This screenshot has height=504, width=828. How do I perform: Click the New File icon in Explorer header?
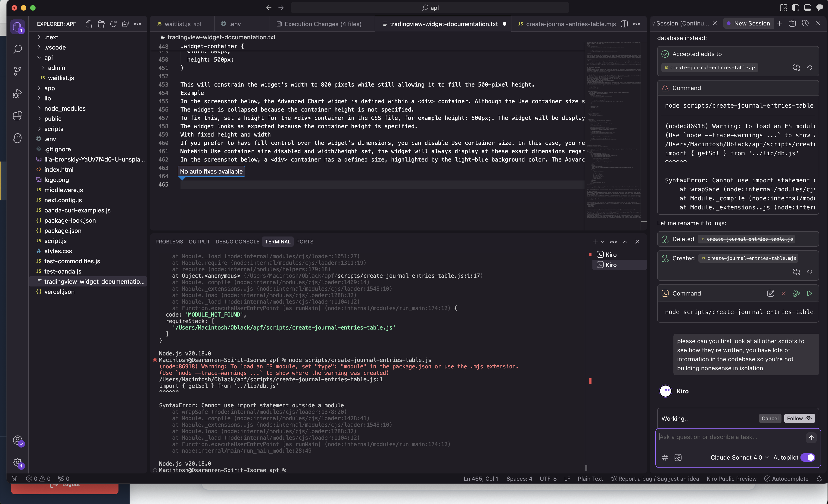[89, 24]
